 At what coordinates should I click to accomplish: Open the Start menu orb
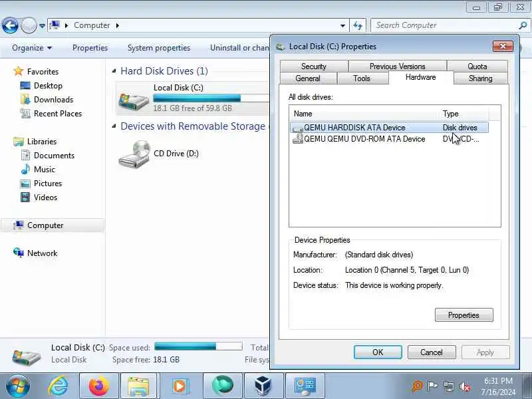click(x=18, y=386)
